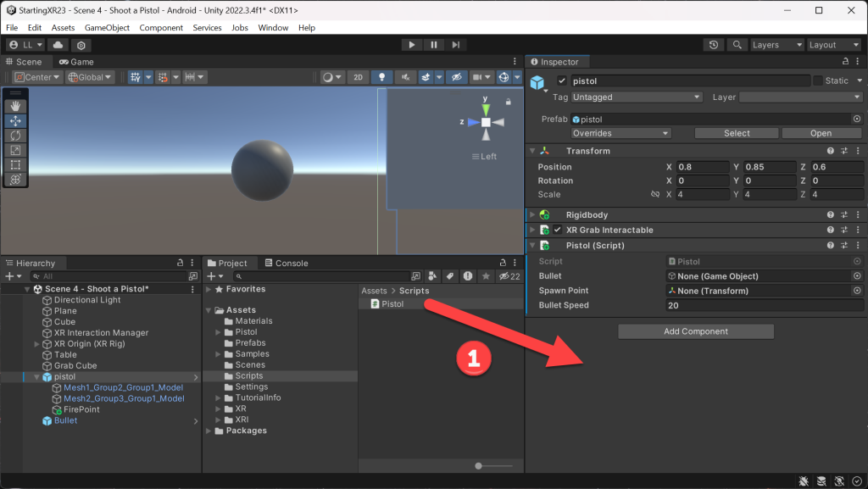Select the Scale tool
This screenshot has height=489, width=868.
coord(15,150)
